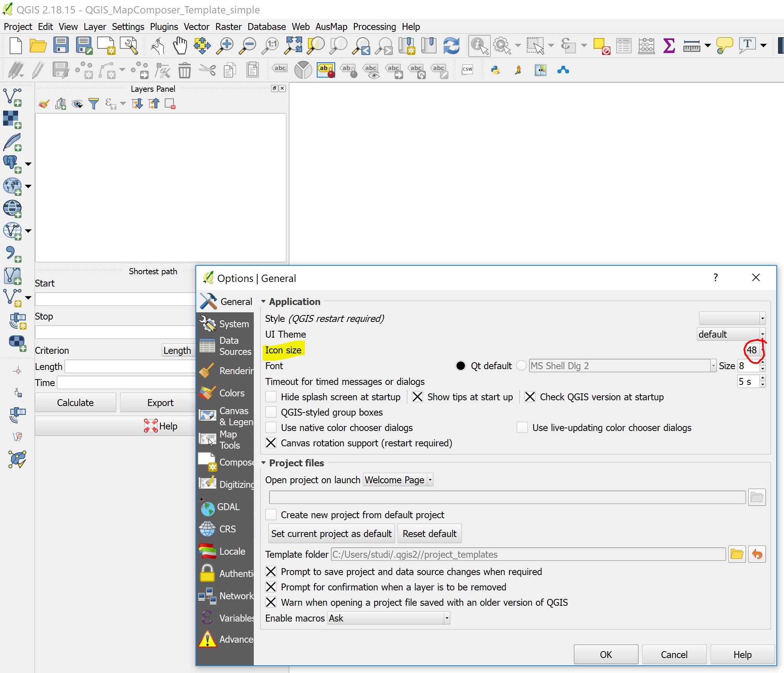
Task: Open the Advanced options warning section
Action: tap(225, 639)
